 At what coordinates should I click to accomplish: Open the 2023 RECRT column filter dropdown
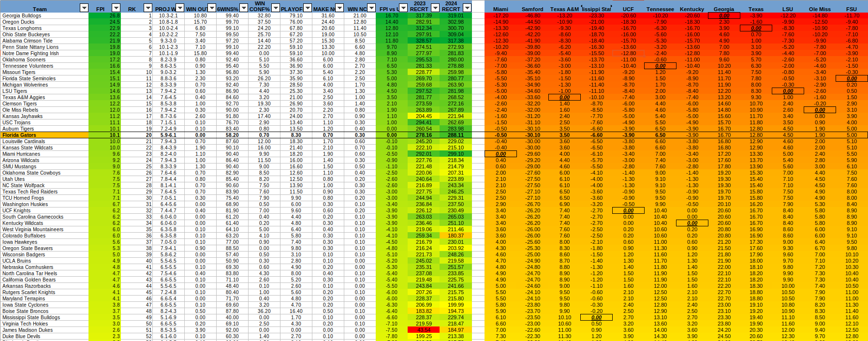click(x=435, y=8)
